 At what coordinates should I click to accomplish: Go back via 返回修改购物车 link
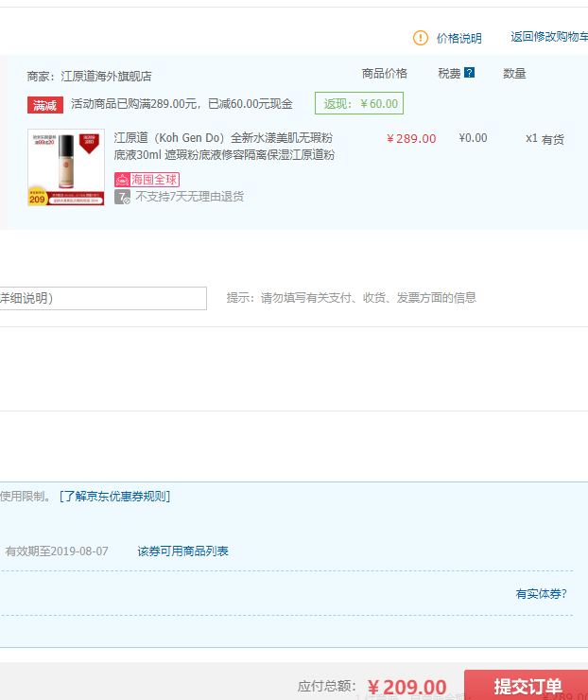point(549,37)
